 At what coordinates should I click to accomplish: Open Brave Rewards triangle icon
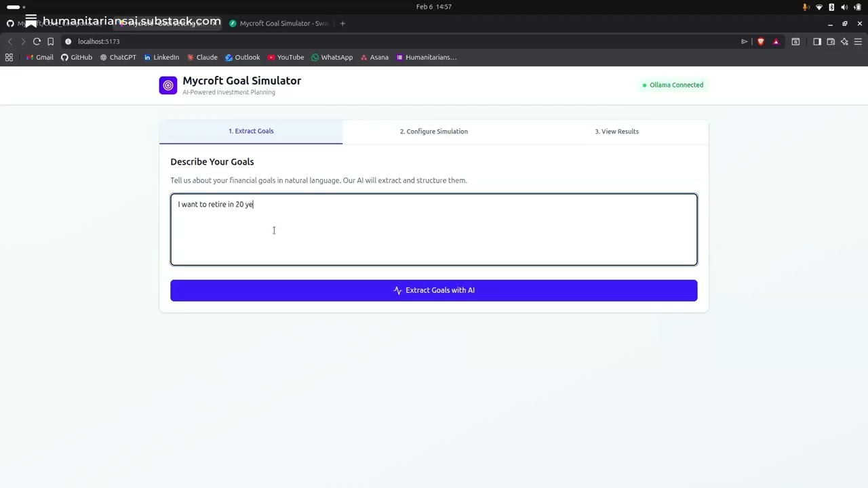point(776,41)
